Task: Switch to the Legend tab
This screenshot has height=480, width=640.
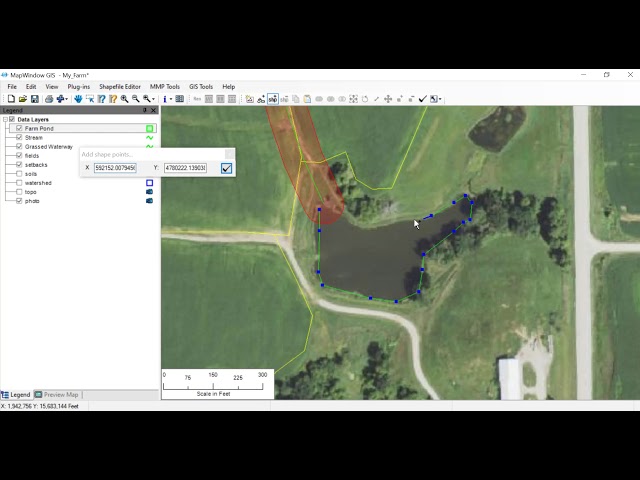Action: [x=16, y=395]
